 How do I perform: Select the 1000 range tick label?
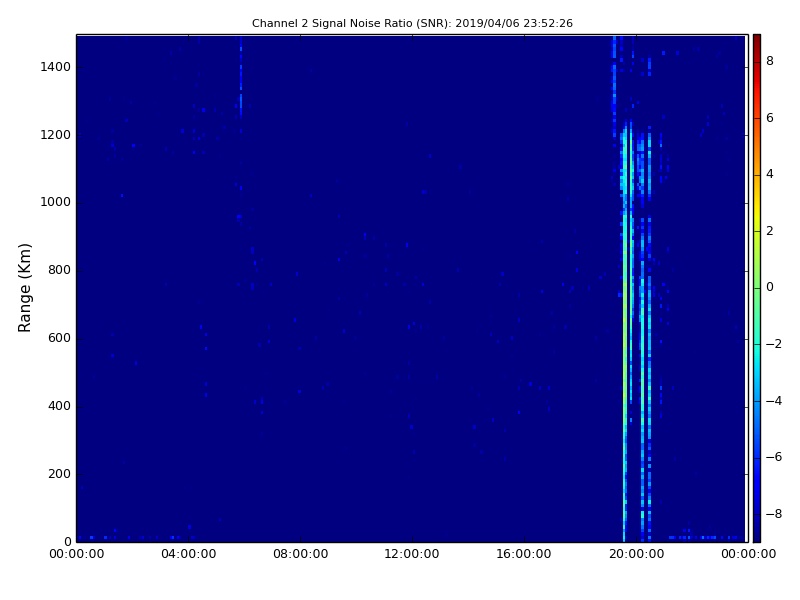click(55, 202)
